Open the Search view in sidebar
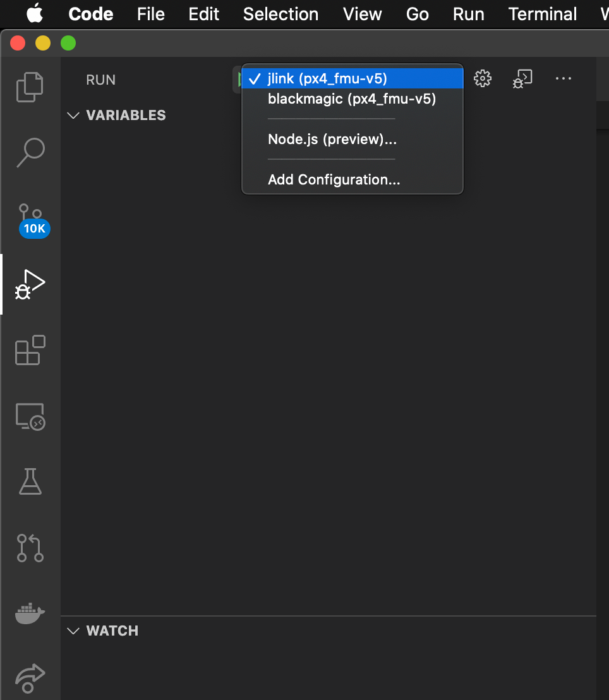The width and height of the screenshot is (609, 700). point(30,152)
